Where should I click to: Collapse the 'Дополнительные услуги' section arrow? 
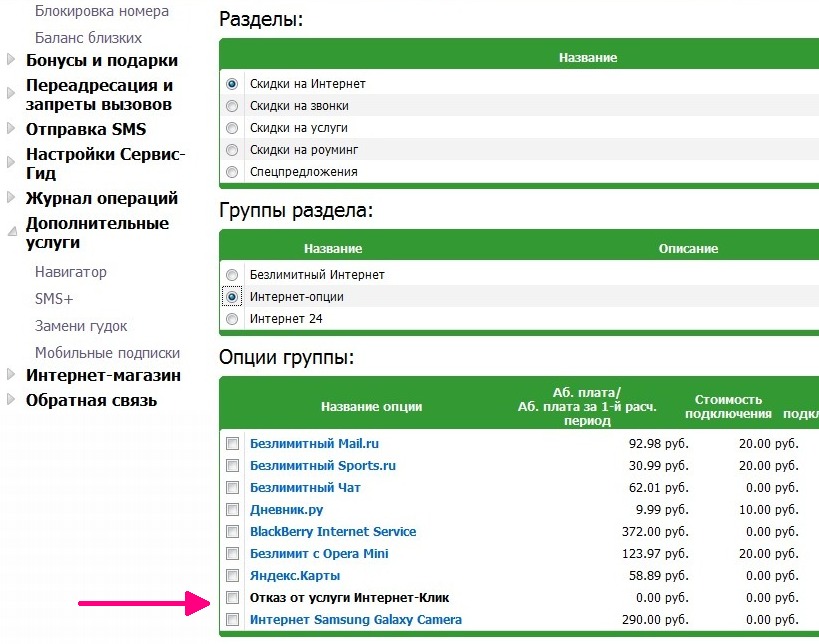point(11,232)
